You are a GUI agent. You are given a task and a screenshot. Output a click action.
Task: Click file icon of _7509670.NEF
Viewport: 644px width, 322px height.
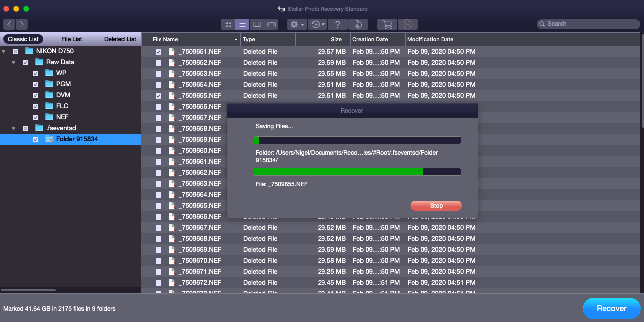coord(172,260)
